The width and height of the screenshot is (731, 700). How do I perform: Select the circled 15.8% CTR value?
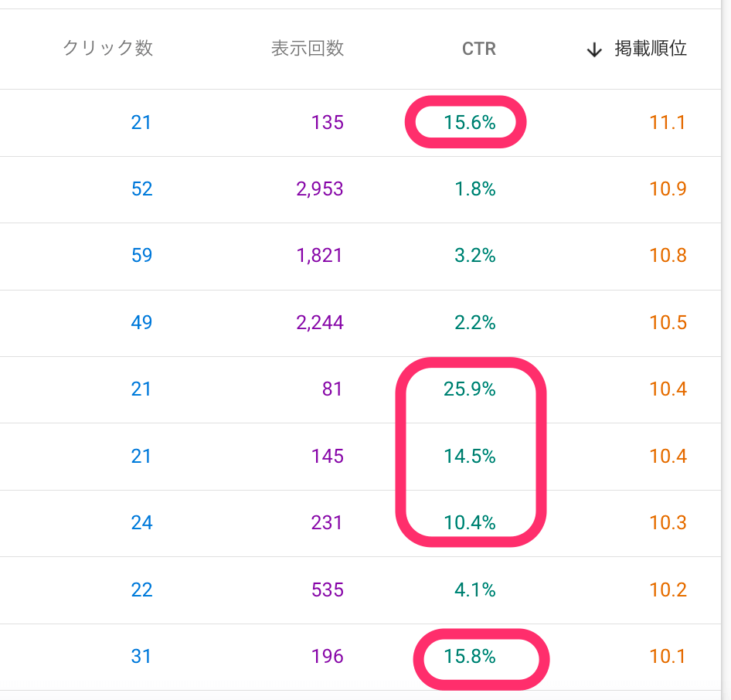tap(469, 657)
